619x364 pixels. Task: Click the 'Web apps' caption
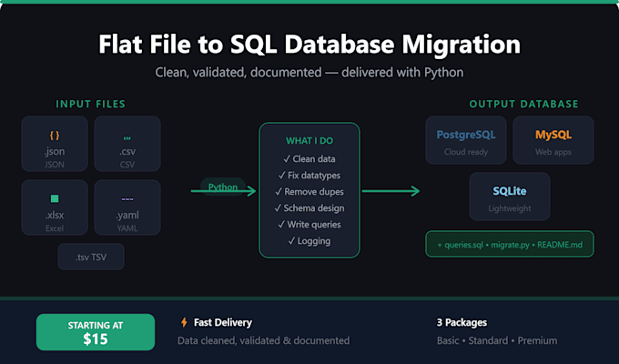(553, 152)
